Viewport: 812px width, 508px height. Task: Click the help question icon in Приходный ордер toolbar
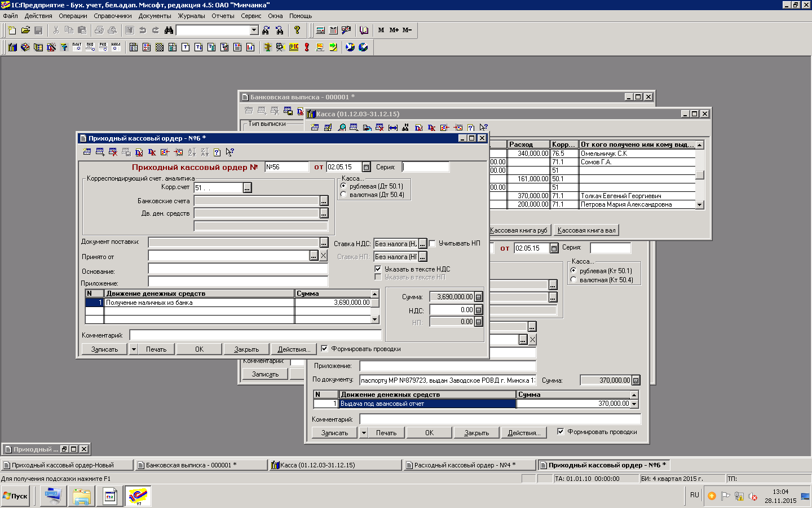point(217,152)
